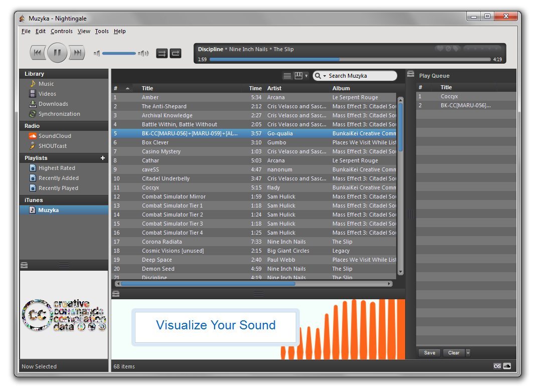Screen dimensions: 538x392
Task: Mute audio with the low volume speaker icon
Action: (x=97, y=53)
